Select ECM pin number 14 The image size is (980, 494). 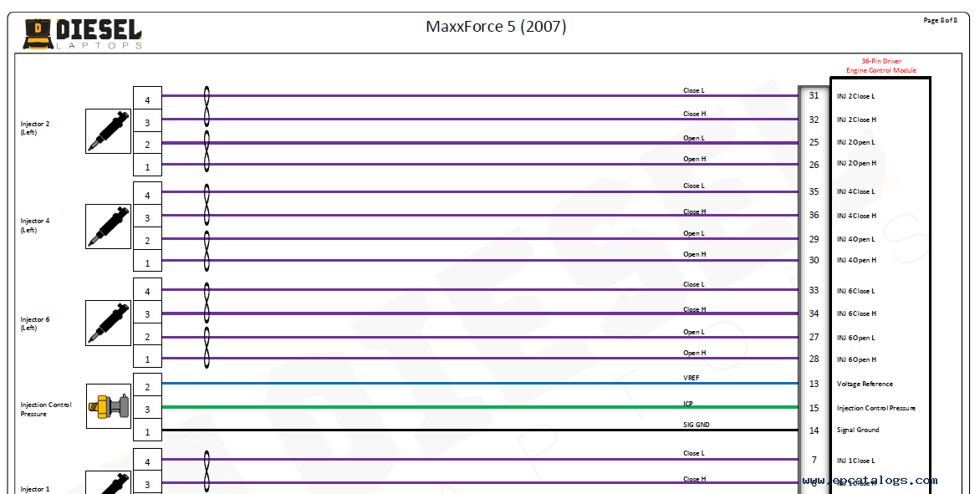(x=814, y=430)
